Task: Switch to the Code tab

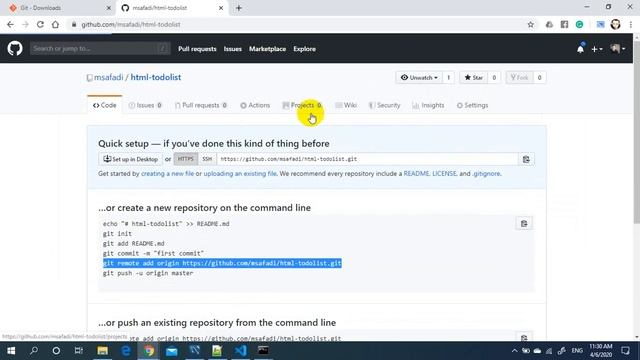Action: [104, 105]
